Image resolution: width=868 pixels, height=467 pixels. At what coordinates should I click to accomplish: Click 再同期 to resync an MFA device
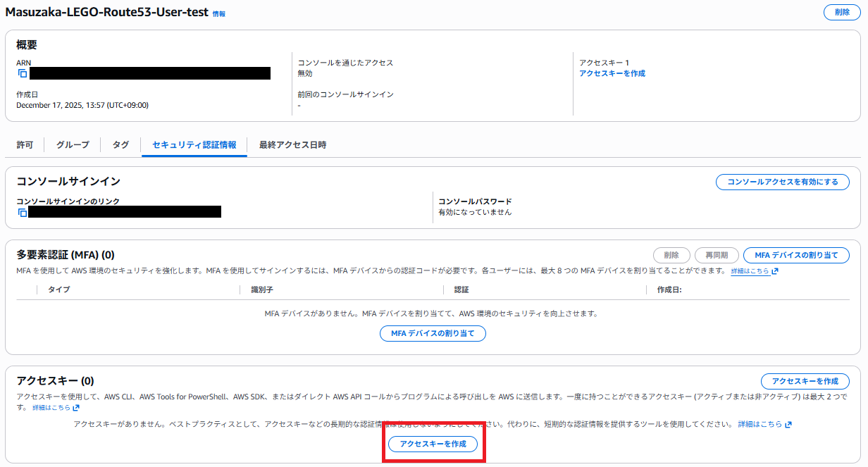[x=717, y=255]
